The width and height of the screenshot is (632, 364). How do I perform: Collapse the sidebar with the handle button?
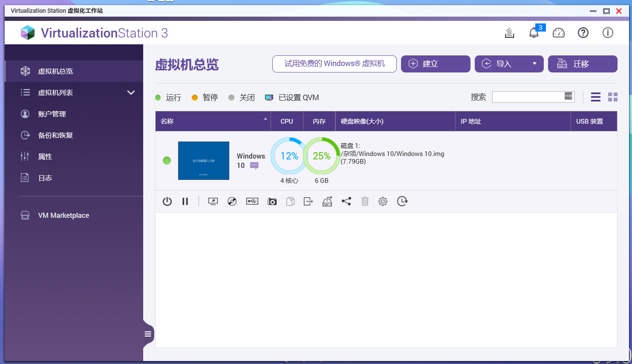(x=148, y=334)
